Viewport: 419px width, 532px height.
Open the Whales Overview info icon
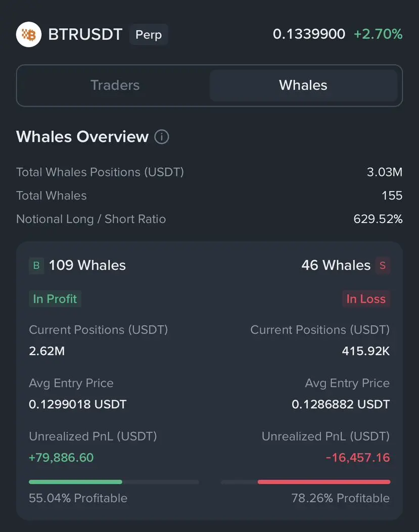[162, 137]
